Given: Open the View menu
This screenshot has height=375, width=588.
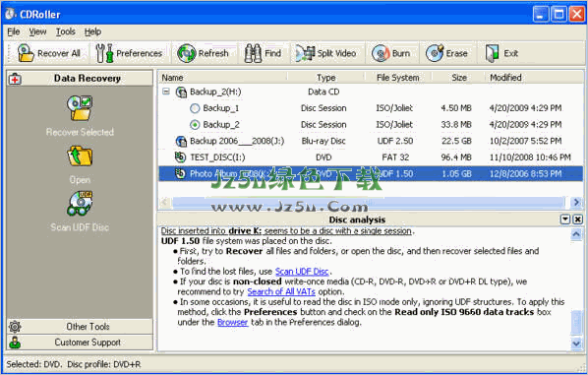Looking at the screenshot, I should coord(38,31).
